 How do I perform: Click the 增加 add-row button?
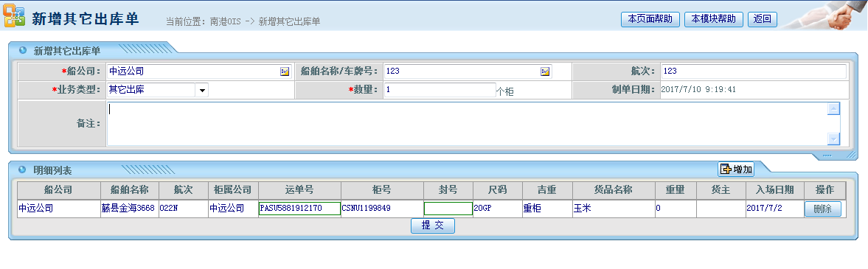coord(736,169)
